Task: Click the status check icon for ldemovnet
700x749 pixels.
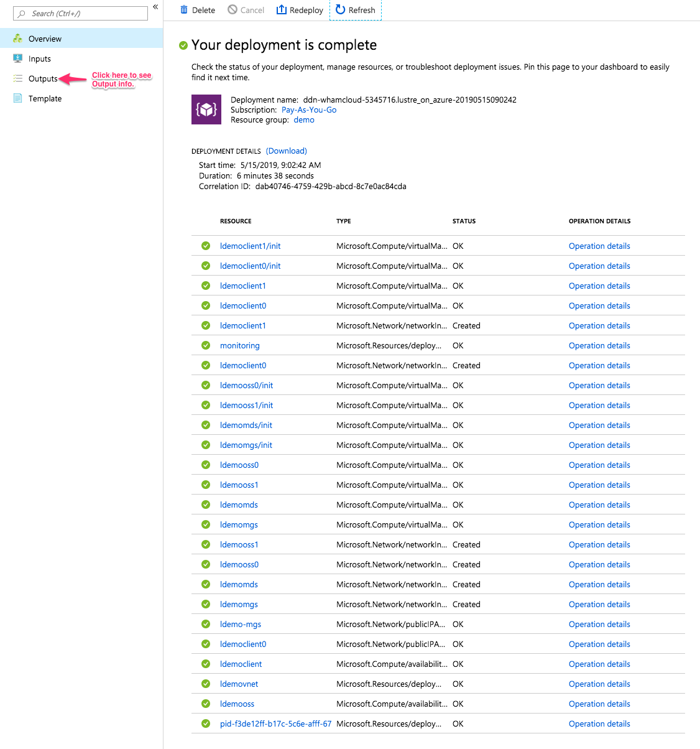Action: pyautogui.click(x=206, y=684)
